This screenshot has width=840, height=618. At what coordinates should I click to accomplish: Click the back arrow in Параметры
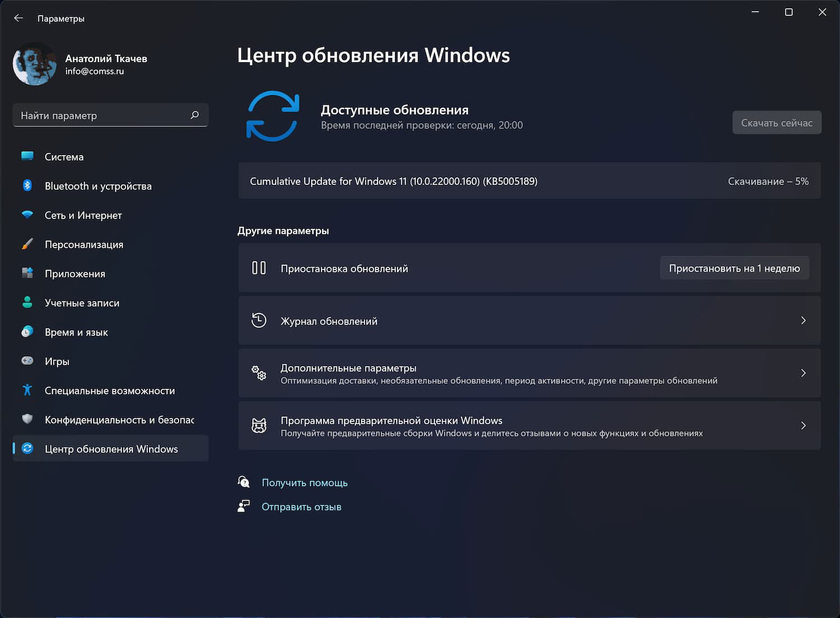click(18, 18)
